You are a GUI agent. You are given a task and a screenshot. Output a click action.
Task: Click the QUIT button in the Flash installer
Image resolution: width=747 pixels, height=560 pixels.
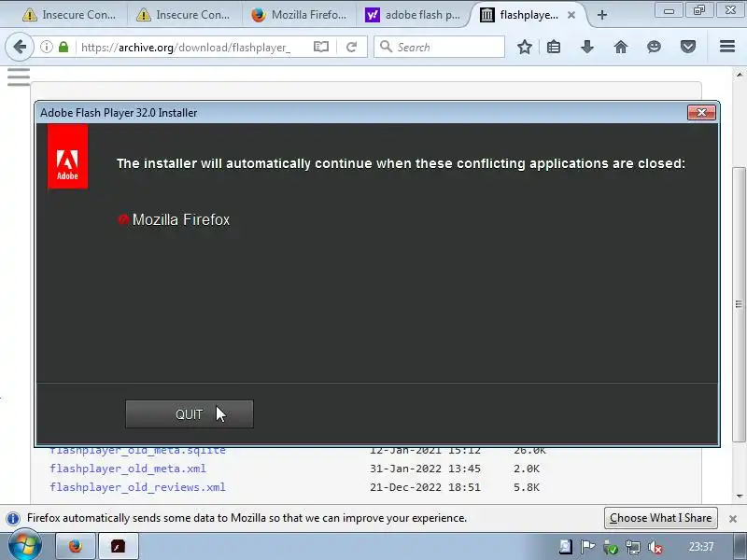point(190,413)
